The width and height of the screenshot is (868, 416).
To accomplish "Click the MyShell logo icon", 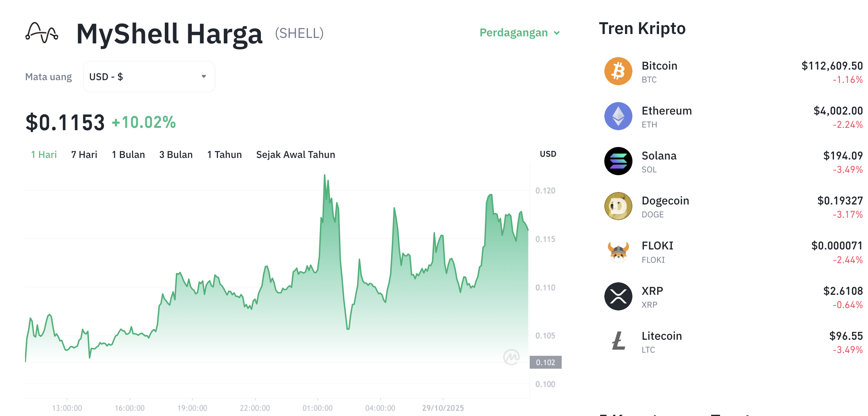I will (42, 33).
